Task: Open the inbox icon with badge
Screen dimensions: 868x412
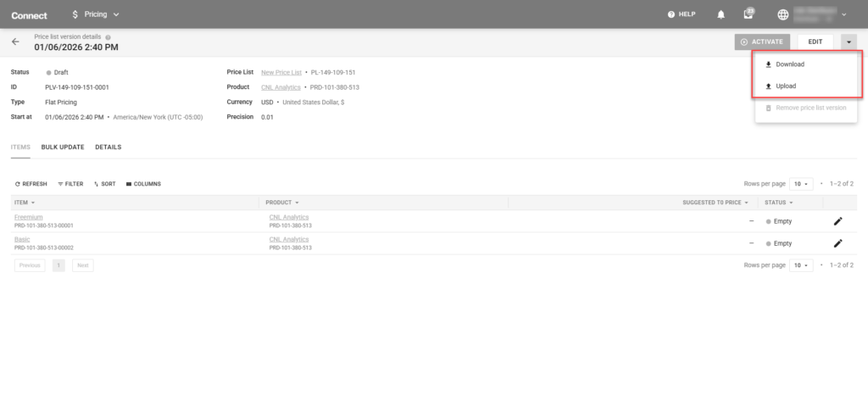Action: point(748,14)
